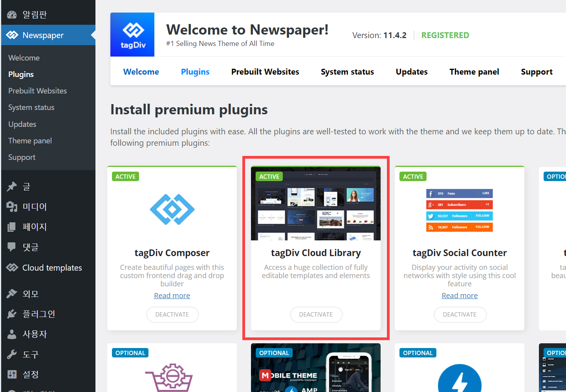Switch to the Theme panel tab
566x392 pixels.
coord(474,72)
